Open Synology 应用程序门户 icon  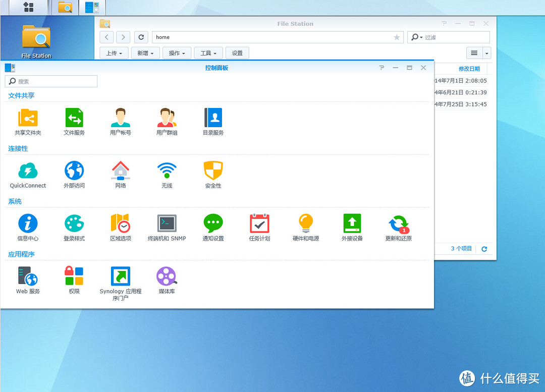120,283
